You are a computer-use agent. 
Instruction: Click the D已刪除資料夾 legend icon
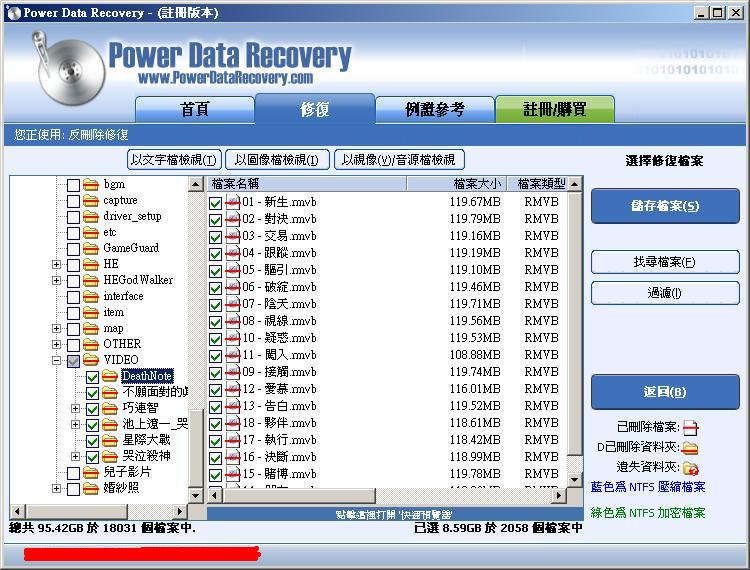[x=690, y=448]
